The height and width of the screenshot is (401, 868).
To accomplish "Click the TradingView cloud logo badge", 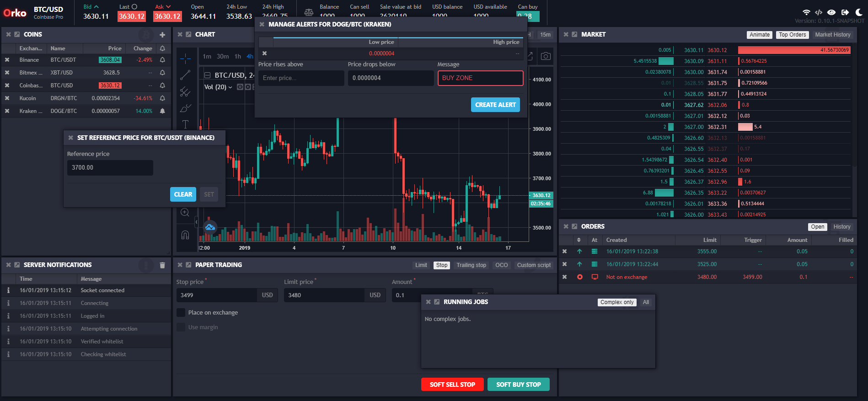I will click(210, 227).
